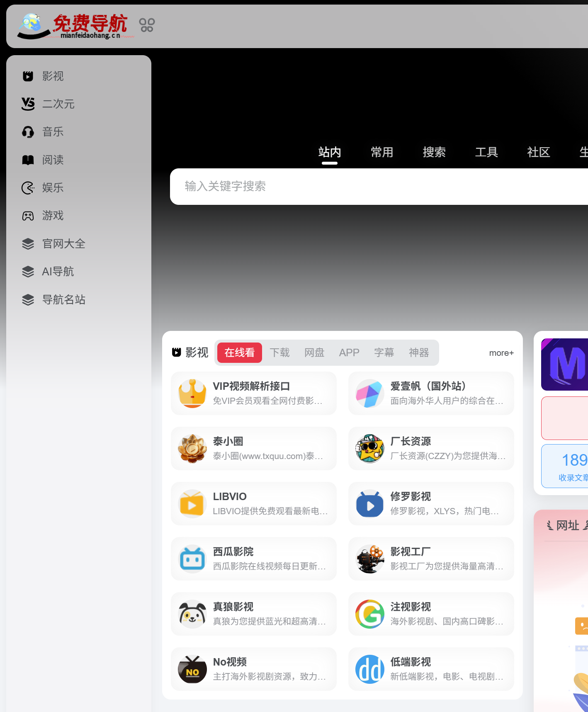Open the No视频 title link

(230, 662)
